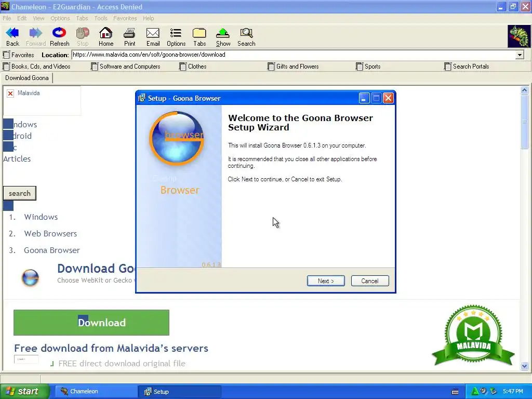Open the Articles link
The image size is (532, 399).
[17, 159]
